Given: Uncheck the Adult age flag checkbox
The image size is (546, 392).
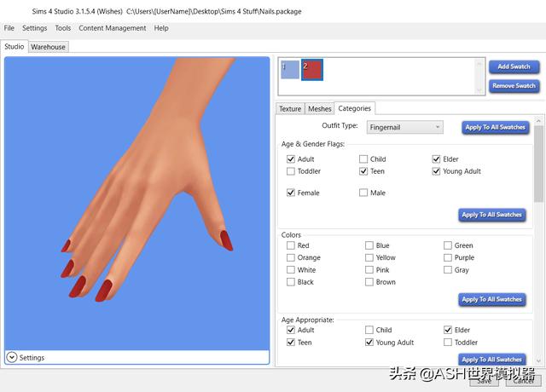Looking at the screenshot, I should coord(291,159).
